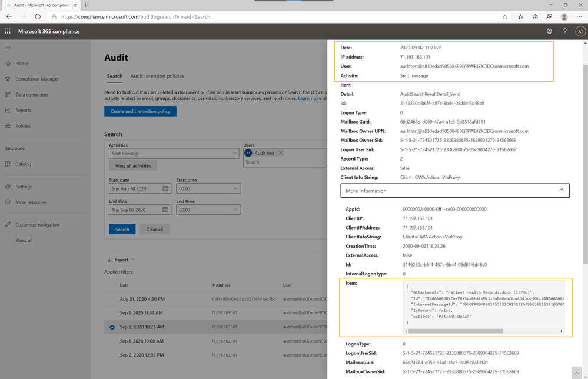This screenshot has width=588, height=379.
Task: Open a new browser tab
Action: click(x=85, y=5)
